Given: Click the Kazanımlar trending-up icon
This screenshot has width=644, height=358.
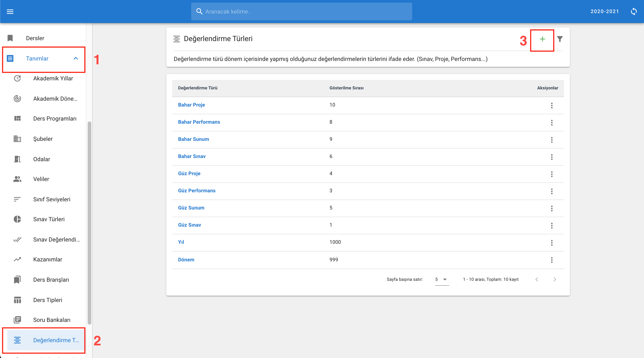Looking at the screenshot, I should coord(17,259).
